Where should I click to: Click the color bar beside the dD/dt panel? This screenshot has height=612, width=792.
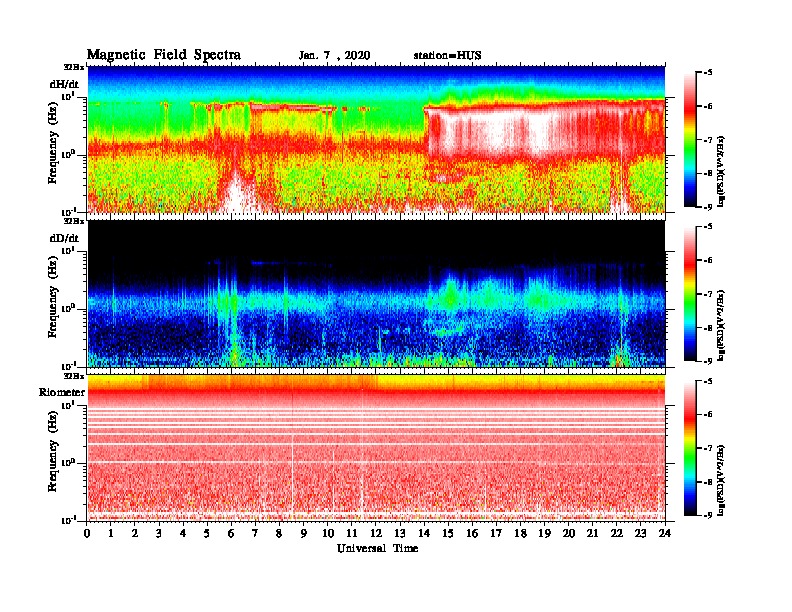coord(690,294)
